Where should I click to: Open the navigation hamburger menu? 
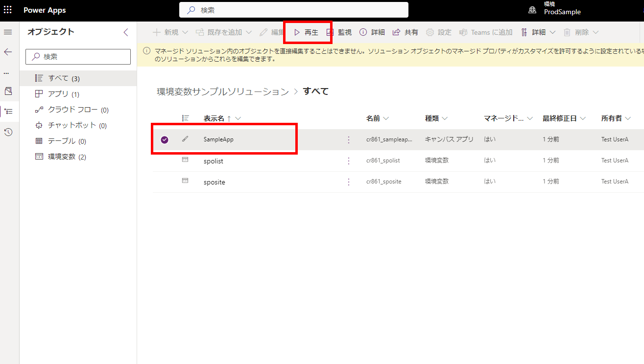[x=7, y=32]
